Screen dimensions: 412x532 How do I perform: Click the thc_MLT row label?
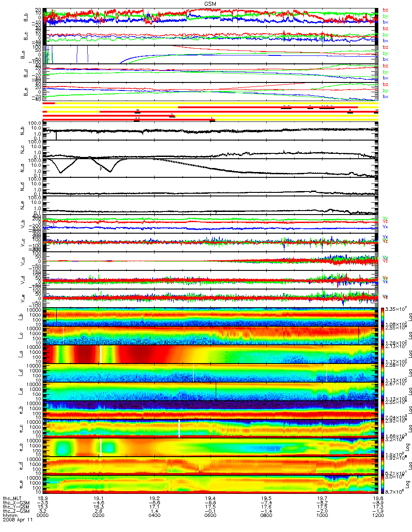[x=13, y=499]
